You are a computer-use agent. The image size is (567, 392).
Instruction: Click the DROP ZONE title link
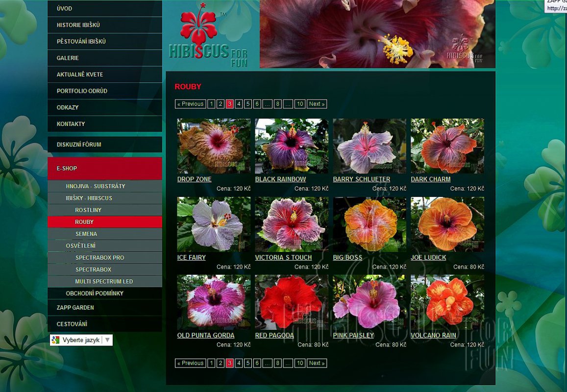click(x=194, y=179)
